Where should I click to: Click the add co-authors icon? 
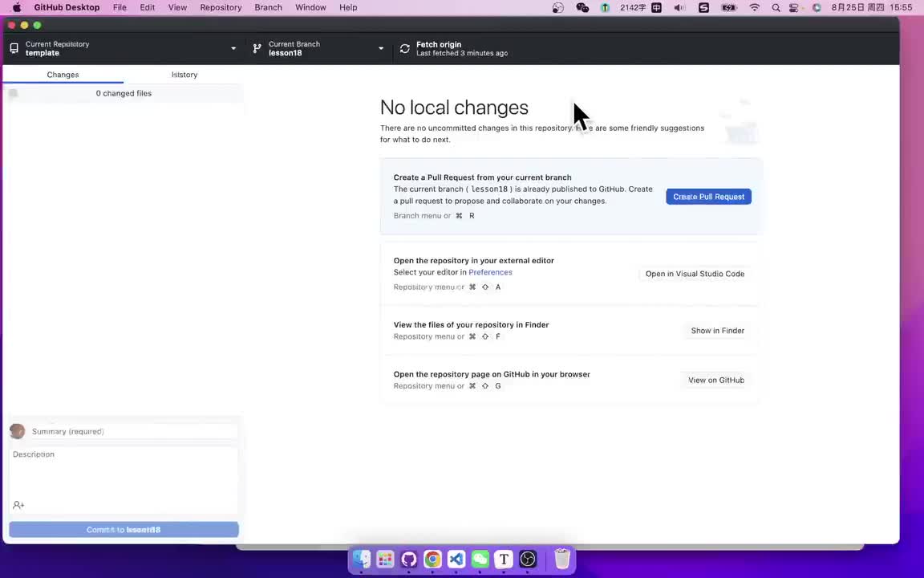click(x=18, y=505)
